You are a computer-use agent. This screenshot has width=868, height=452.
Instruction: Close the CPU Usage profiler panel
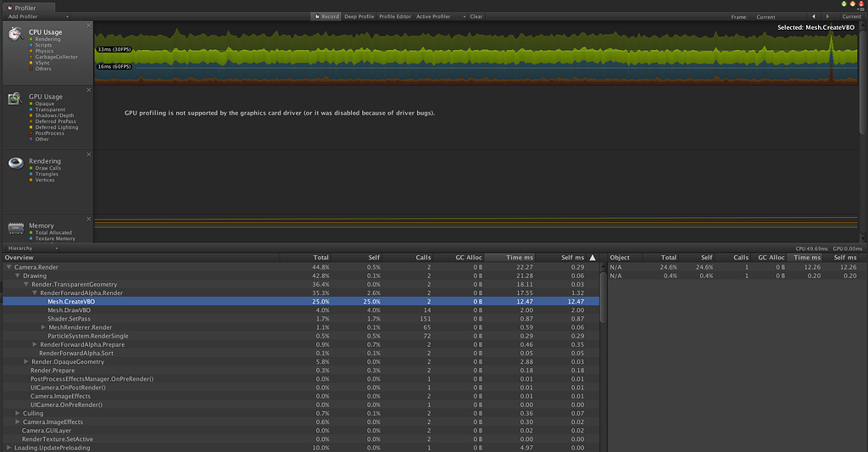[x=88, y=25]
